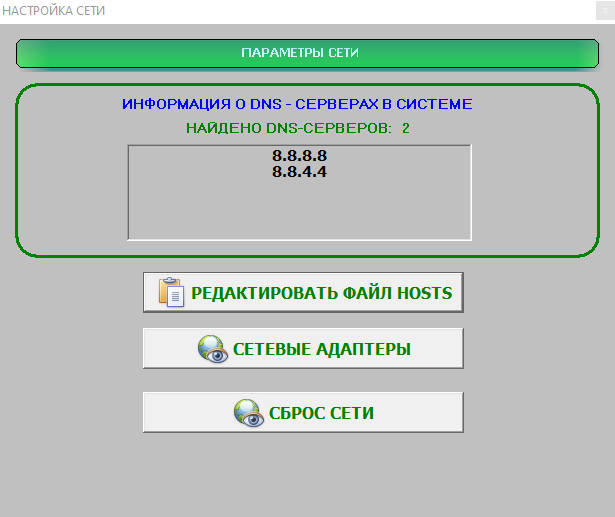Click the clipboard icon on the HOSTS button
615x517 pixels.
(171, 292)
